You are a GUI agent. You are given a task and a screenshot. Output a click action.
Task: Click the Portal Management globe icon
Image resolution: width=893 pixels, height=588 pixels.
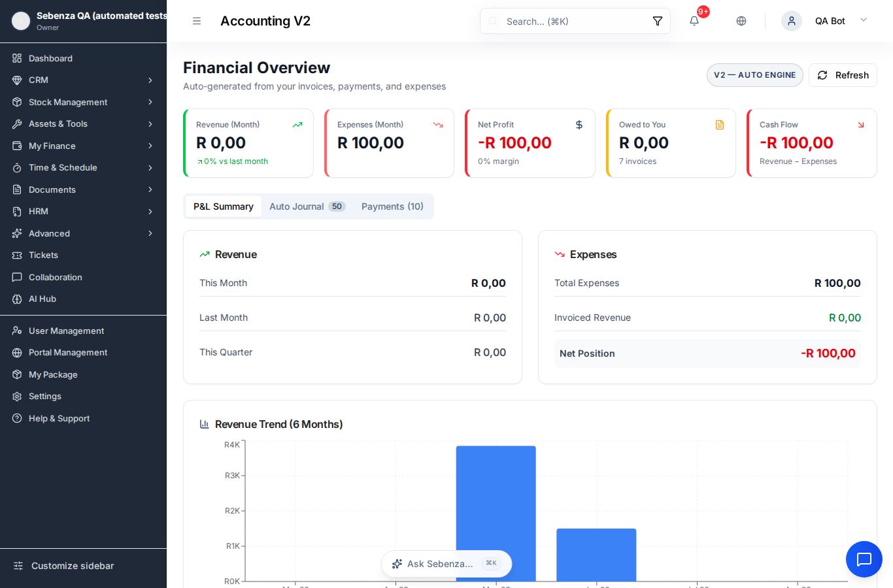(x=17, y=352)
